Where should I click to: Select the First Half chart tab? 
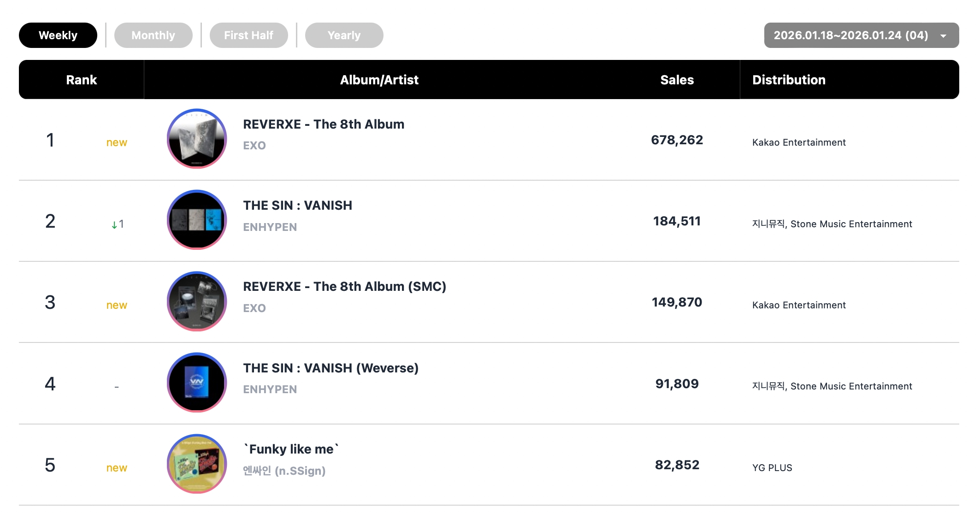pos(248,35)
